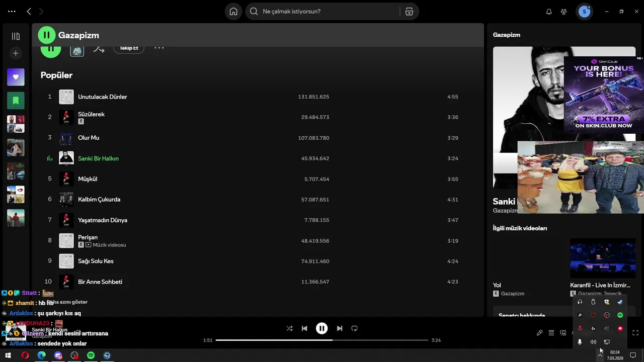Create a playlist with the plus button
644x362 pixels.
[x=16, y=53]
